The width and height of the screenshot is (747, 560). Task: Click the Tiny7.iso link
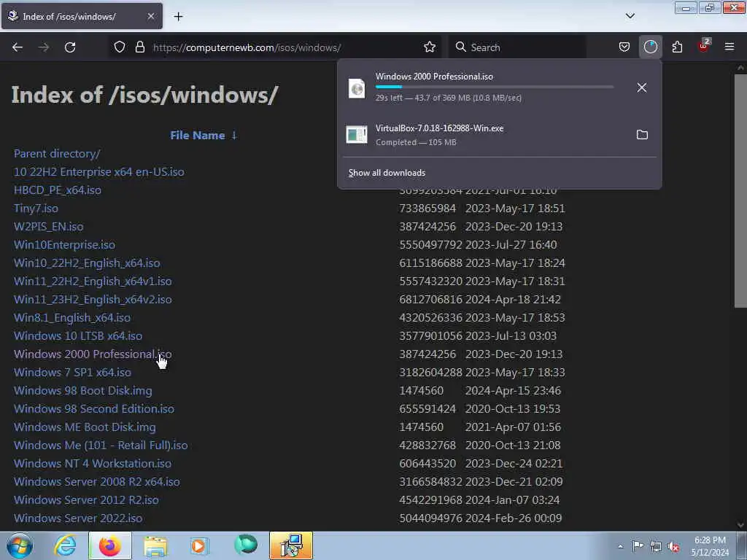point(36,208)
